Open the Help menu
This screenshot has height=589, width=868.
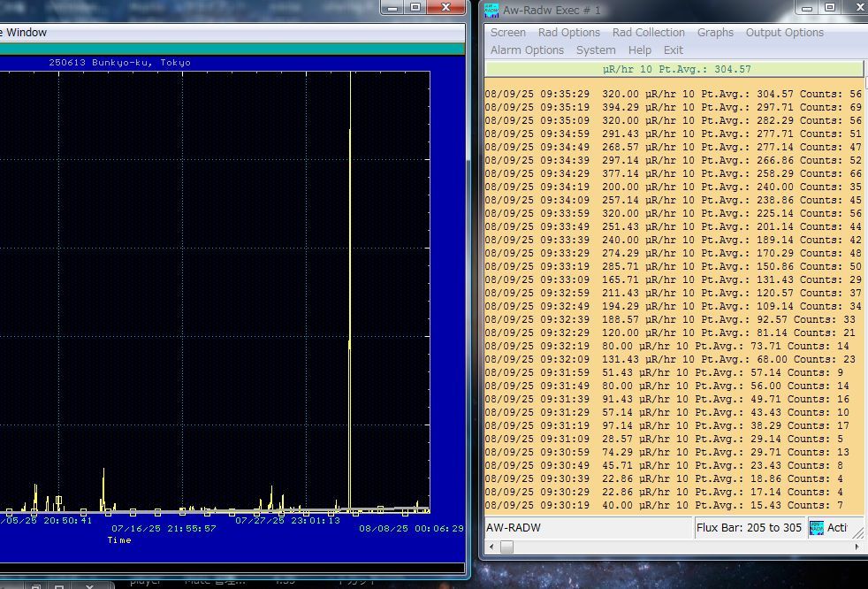pos(639,50)
